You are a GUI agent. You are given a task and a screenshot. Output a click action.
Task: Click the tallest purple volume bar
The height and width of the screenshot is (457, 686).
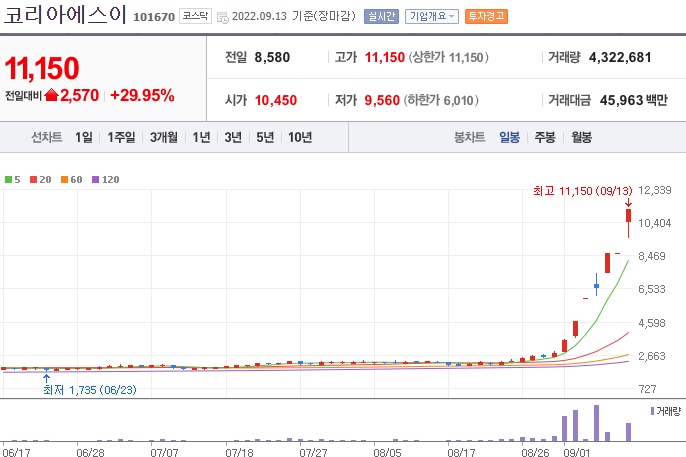coord(596,423)
